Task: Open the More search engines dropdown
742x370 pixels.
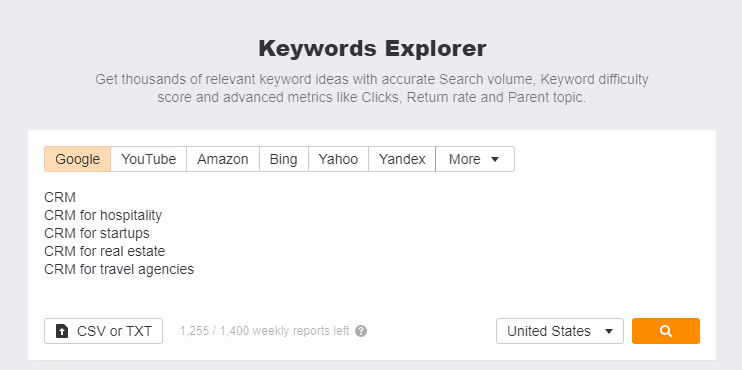Action: (475, 159)
